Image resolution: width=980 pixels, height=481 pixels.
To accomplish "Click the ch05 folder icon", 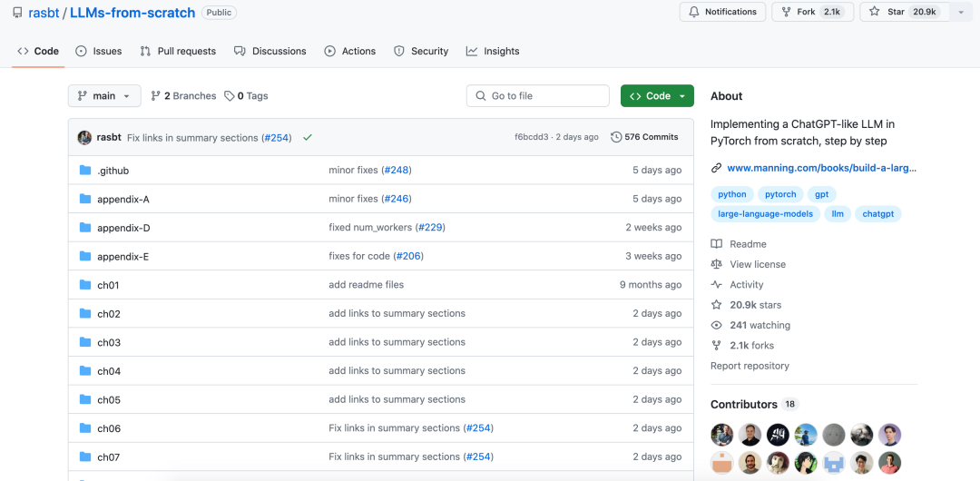I will click(85, 399).
